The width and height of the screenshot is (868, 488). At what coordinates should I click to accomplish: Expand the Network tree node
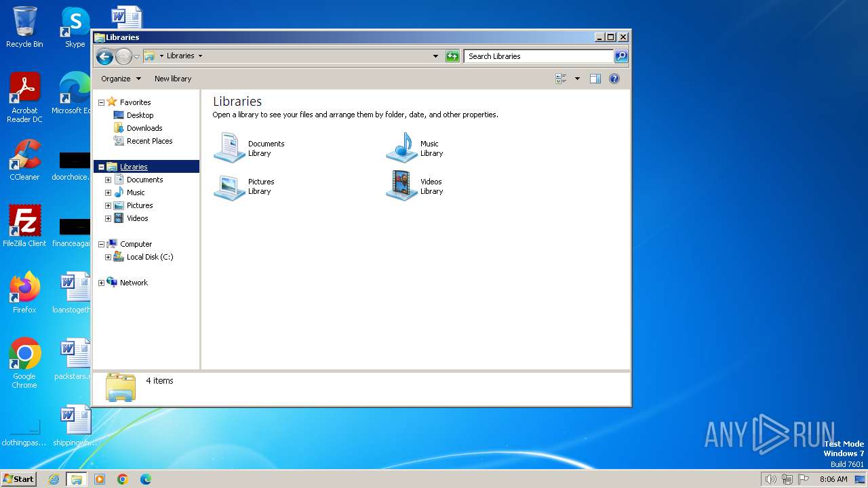[101, 283]
